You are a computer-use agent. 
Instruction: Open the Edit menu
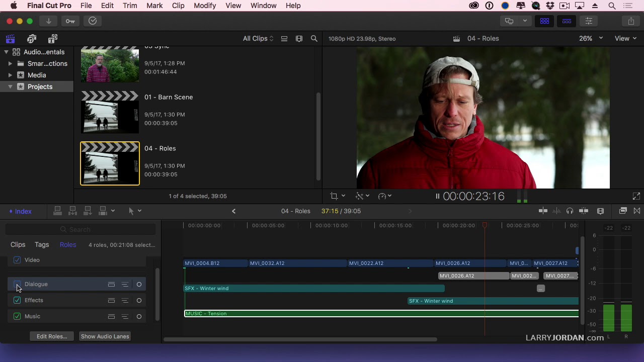(x=107, y=6)
